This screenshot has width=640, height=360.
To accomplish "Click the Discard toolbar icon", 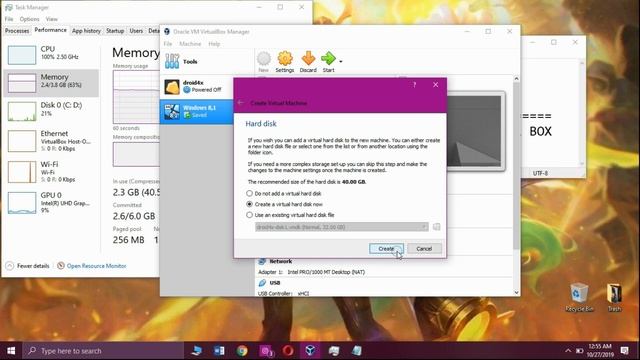I will [x=308, y=62].
